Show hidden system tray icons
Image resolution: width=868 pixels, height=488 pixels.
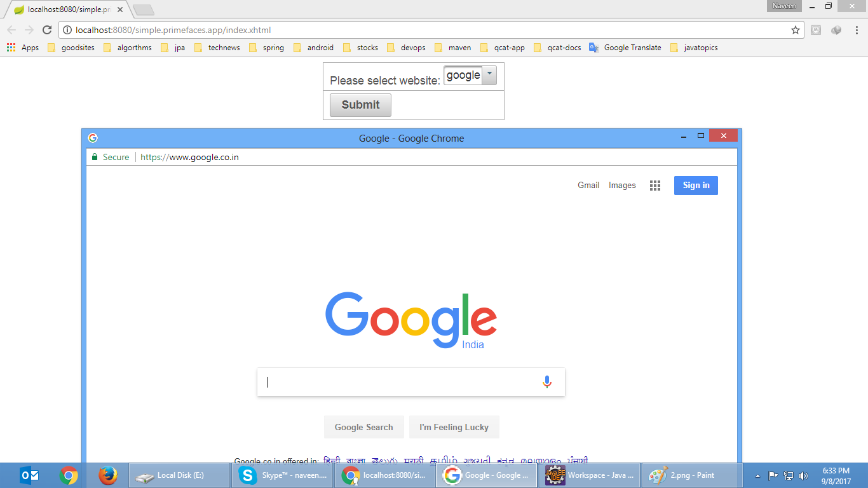coord(757,475)
